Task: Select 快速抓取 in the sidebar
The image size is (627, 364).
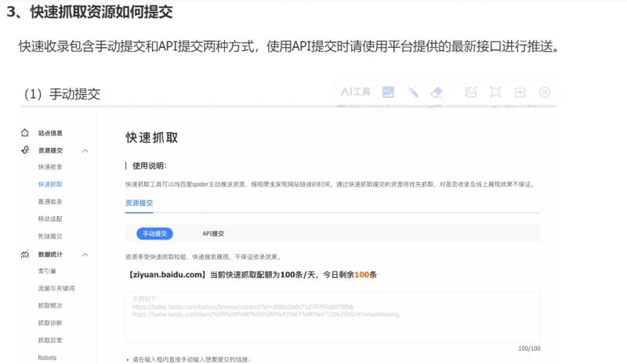Action: coord(50,184)
